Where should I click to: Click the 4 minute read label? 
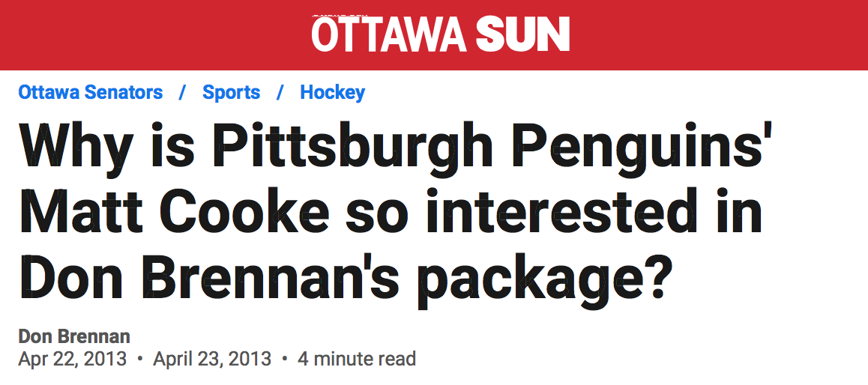pyautogui.click(x=357, y=359)
